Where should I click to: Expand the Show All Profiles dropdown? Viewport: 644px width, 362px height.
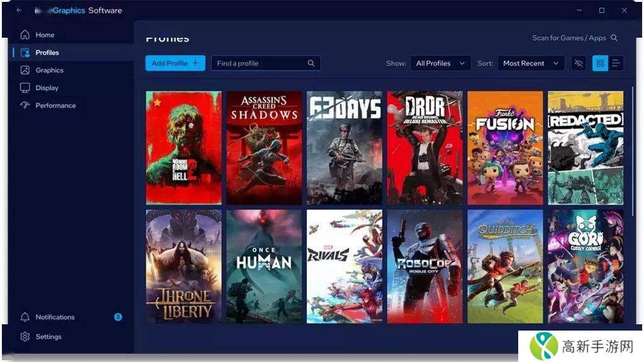coord(440,63)
